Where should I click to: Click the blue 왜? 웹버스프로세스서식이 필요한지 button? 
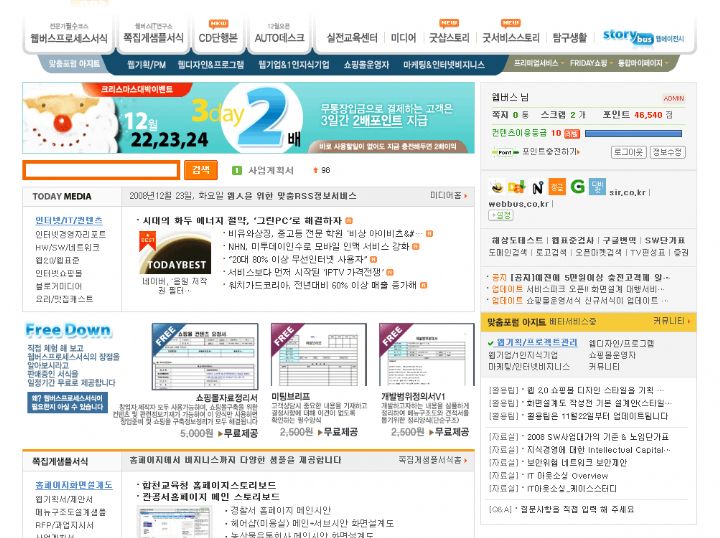(x=68, y=403)
